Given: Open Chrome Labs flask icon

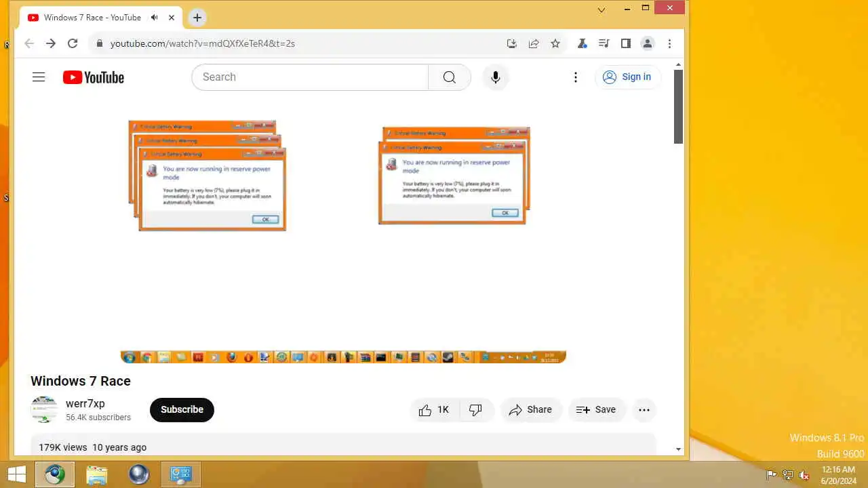Looking at the screenshot, I should coord(582,43).
